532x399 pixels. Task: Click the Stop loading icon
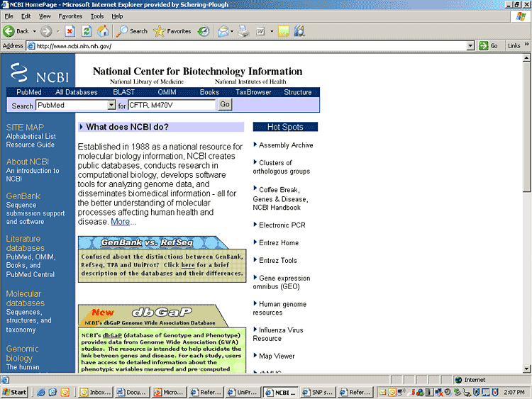pyautogui.click(x=70, y=31)
